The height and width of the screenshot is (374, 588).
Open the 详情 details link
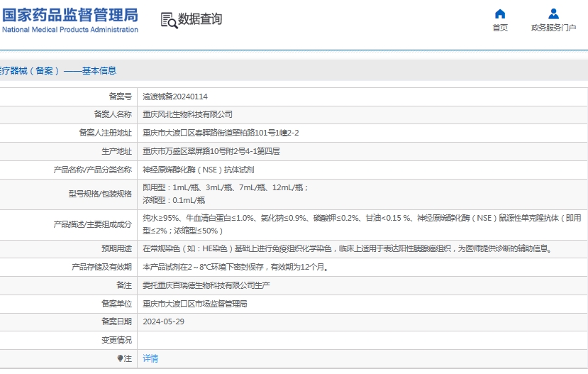point(150,358)
